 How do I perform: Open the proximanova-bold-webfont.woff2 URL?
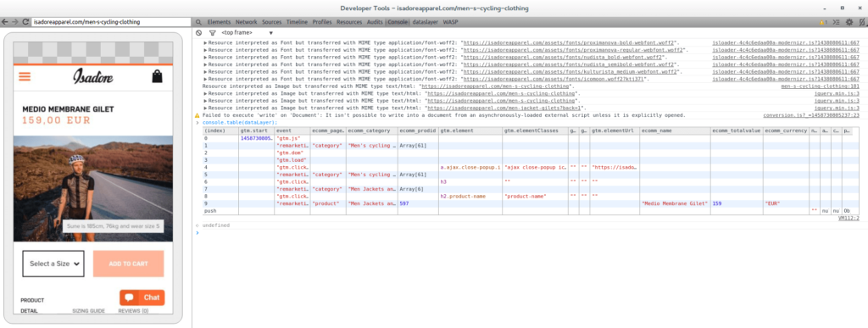(x=568, y=42)
